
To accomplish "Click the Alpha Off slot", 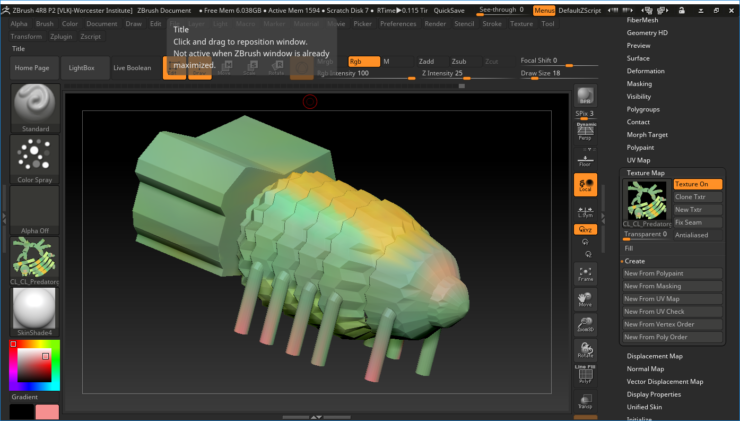I will 36,207.
